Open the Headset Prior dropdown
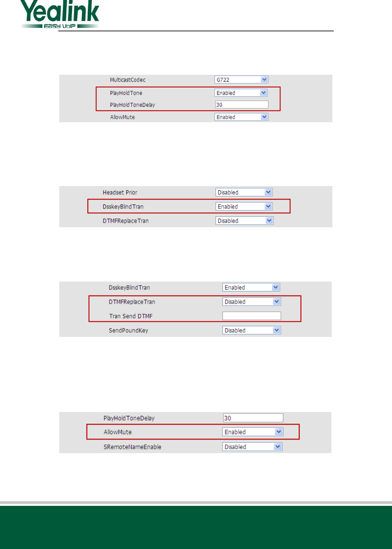392x549 pixels. coord(244,192)
